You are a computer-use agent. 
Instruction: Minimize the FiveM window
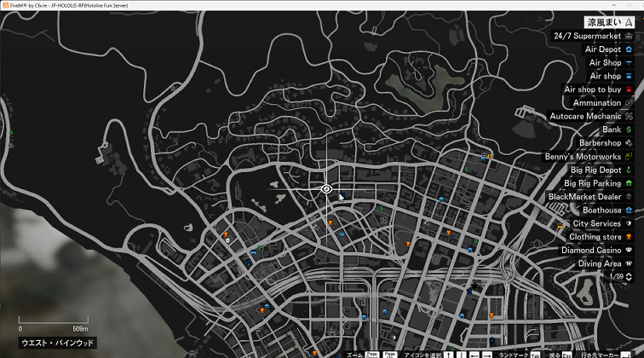pyautogui.click(x=614, y=5)
